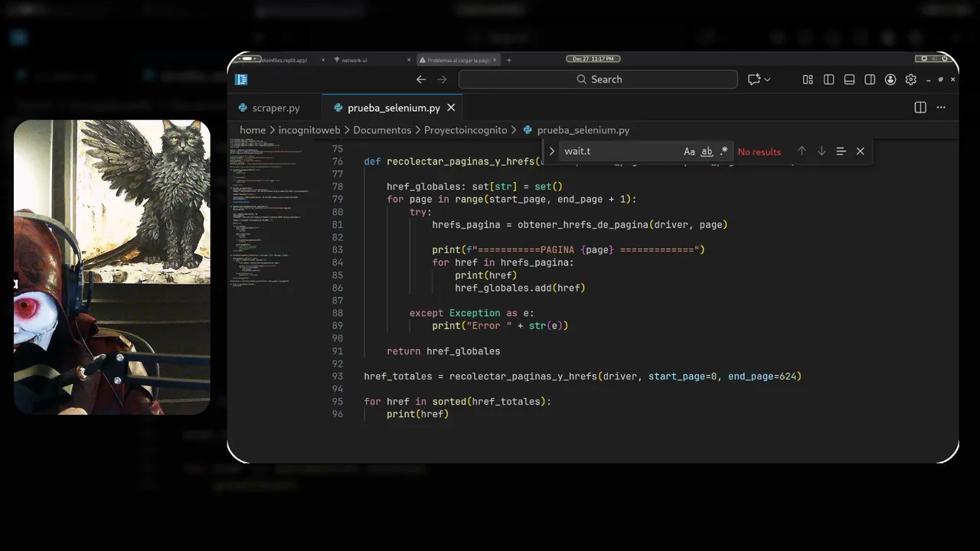Click the Proyectoincognito breadcrumb
This screenshot has height=551, width=980.
point(465,130)
